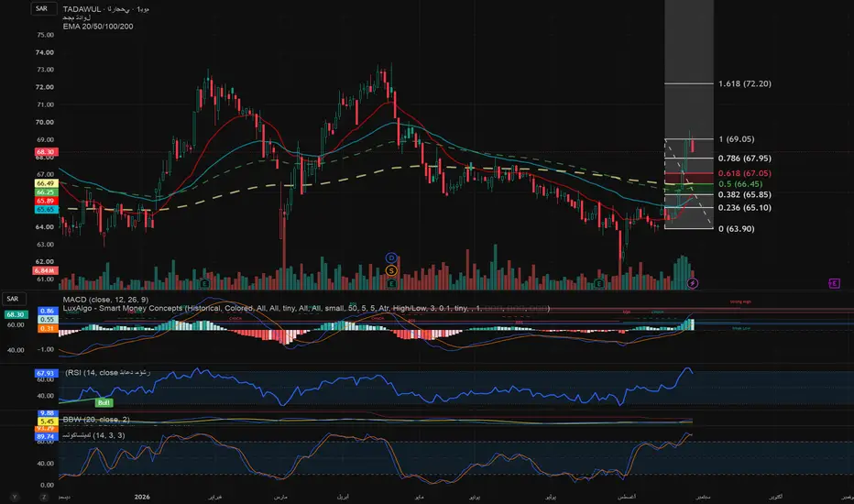The image size is (854, 504).
Task: Click the E earnings marker near February
Action: pyautogui.click(x=204, y=283)
